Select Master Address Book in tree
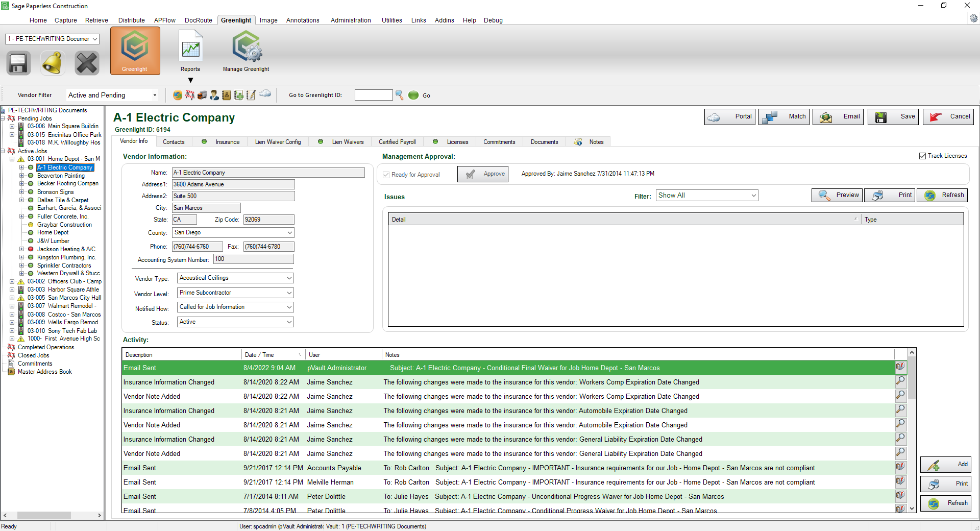 point(45,372)
